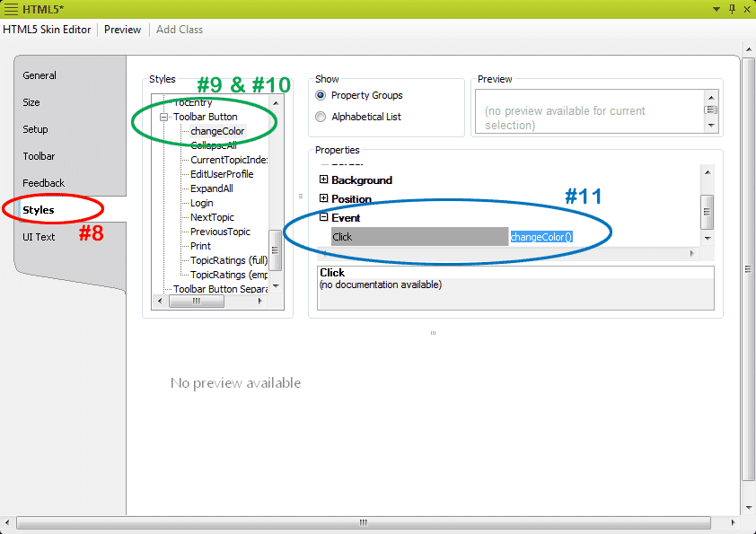
Task: Select the NextTopic tree item
Action: (212, 217)
